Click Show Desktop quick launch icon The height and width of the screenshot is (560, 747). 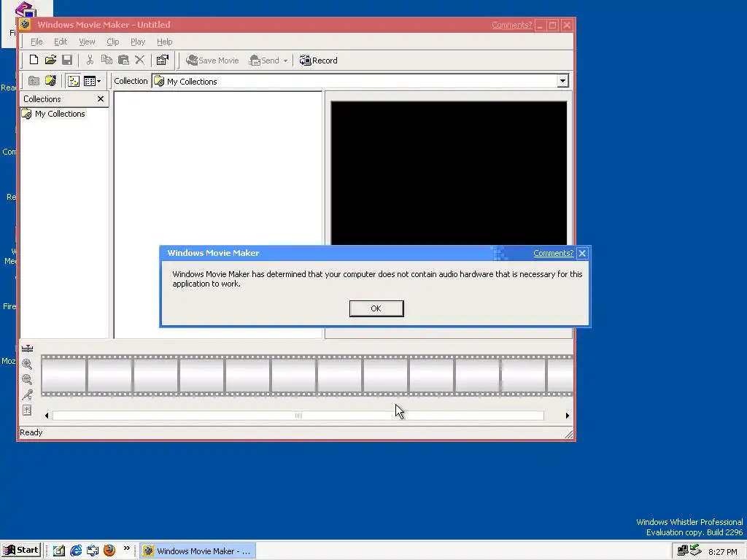click(x=58, y=551)
